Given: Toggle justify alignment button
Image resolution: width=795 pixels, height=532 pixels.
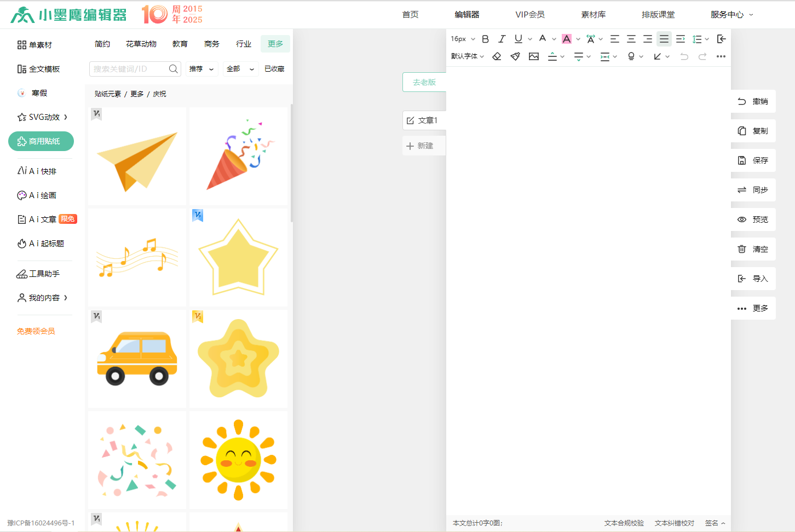Looking at the screenshot, I should pos(664,39).
